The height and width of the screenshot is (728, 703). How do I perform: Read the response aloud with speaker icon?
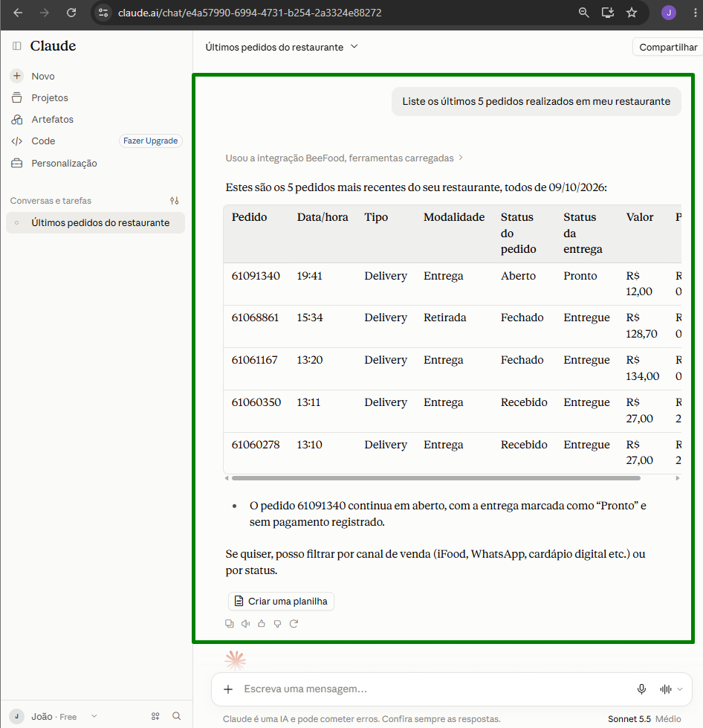[x=245, y=624]
